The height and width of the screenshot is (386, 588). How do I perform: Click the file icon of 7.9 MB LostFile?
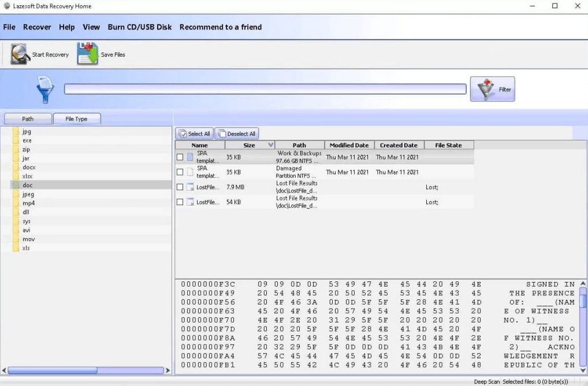pos(190,187)
